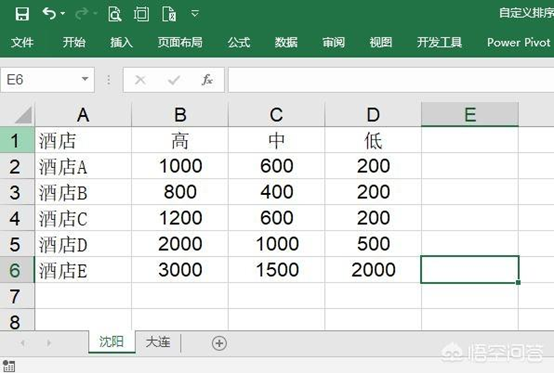Click selected empty cell E6
Screen dimensions: 554x373
470,270
